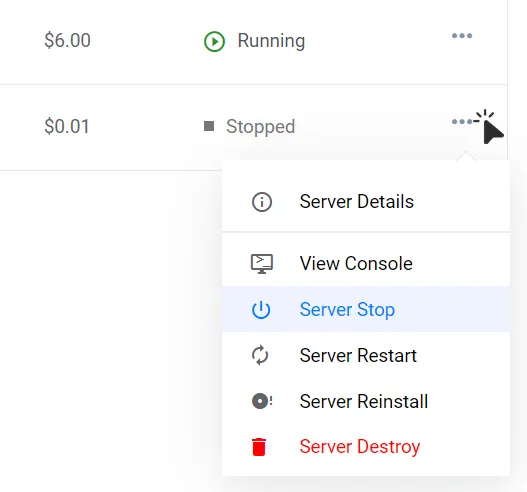Click the Running status text

[271, 41]
